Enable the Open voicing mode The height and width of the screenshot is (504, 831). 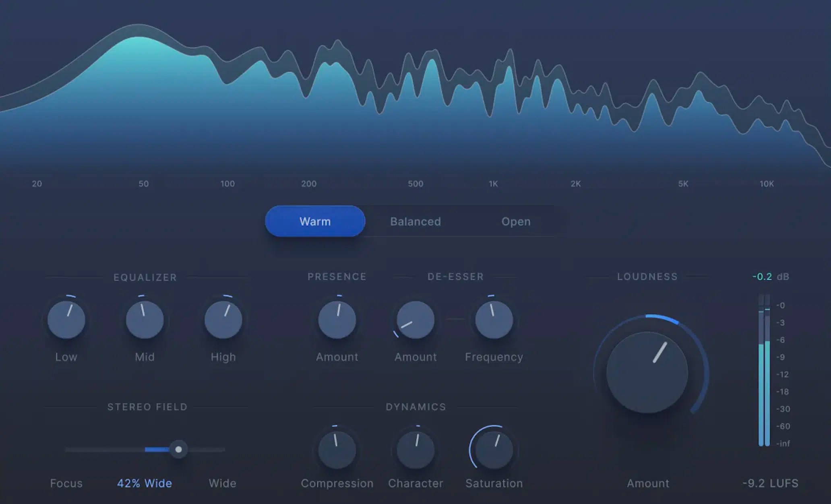pos(516,221)
